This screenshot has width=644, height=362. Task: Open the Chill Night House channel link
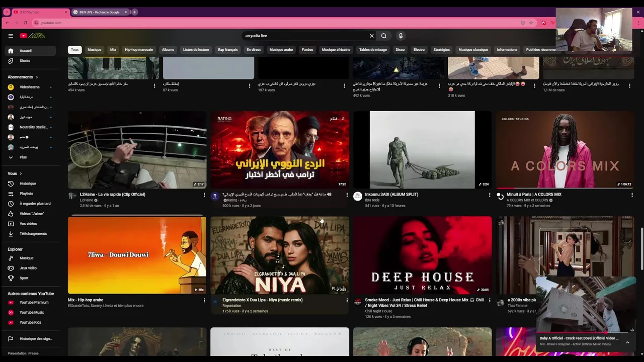[378, 311]
